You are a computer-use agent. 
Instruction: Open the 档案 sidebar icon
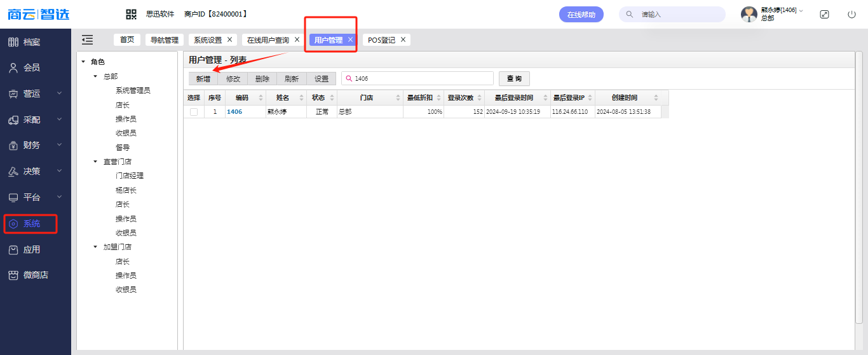coord(13,42)
